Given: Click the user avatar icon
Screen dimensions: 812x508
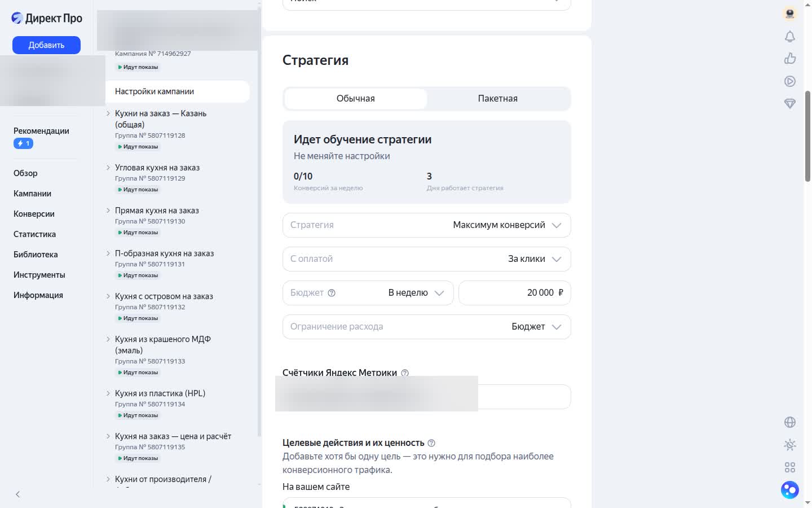Looking at the screenshot, I should tap(790, 14).
